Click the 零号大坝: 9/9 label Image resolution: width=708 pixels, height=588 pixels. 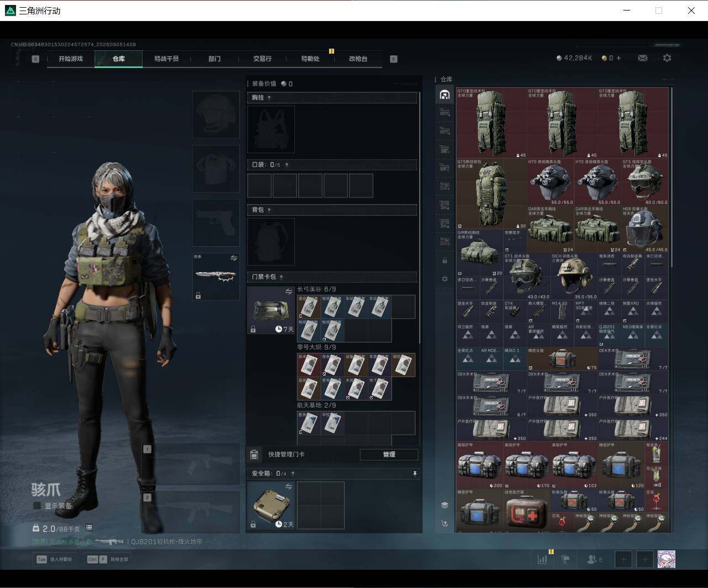316,347
